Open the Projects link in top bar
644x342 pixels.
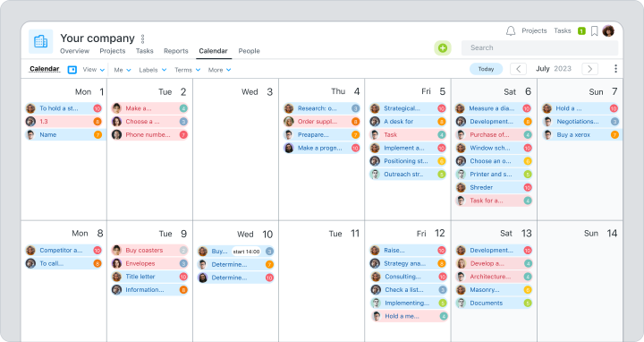pyautogui.click(x=534, y=30)
